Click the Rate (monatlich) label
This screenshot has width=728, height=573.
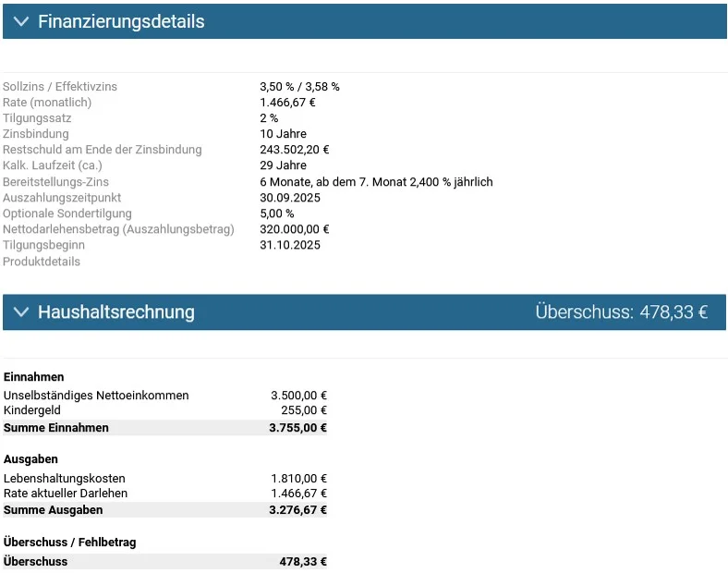pos(47,103)
